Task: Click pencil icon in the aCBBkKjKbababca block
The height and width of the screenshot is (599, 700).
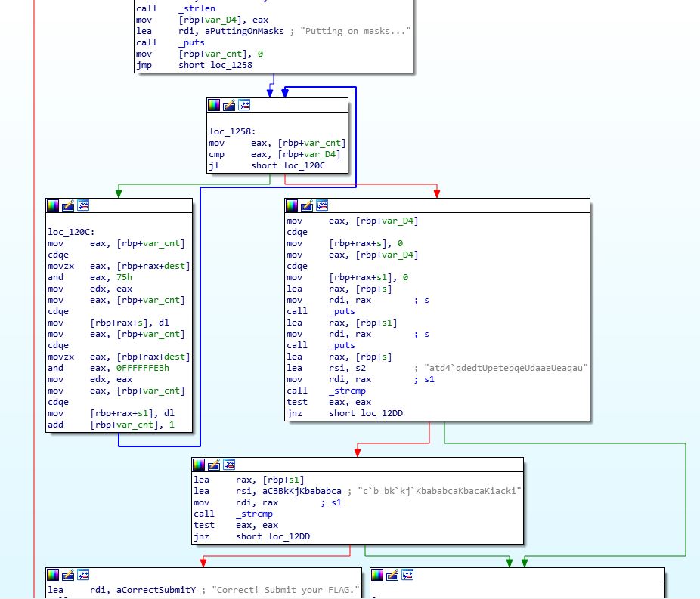Action: click(214, 465)
